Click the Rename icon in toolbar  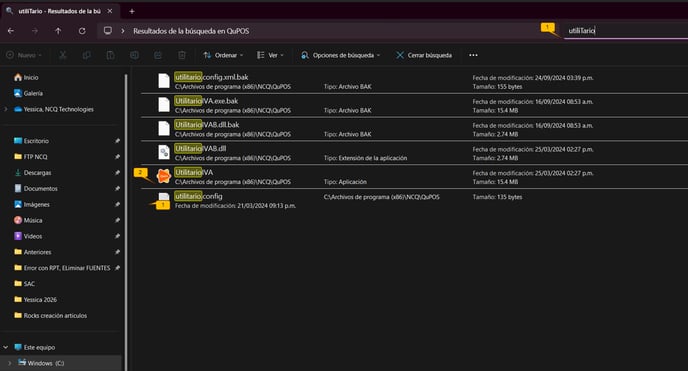coord(134,55)
